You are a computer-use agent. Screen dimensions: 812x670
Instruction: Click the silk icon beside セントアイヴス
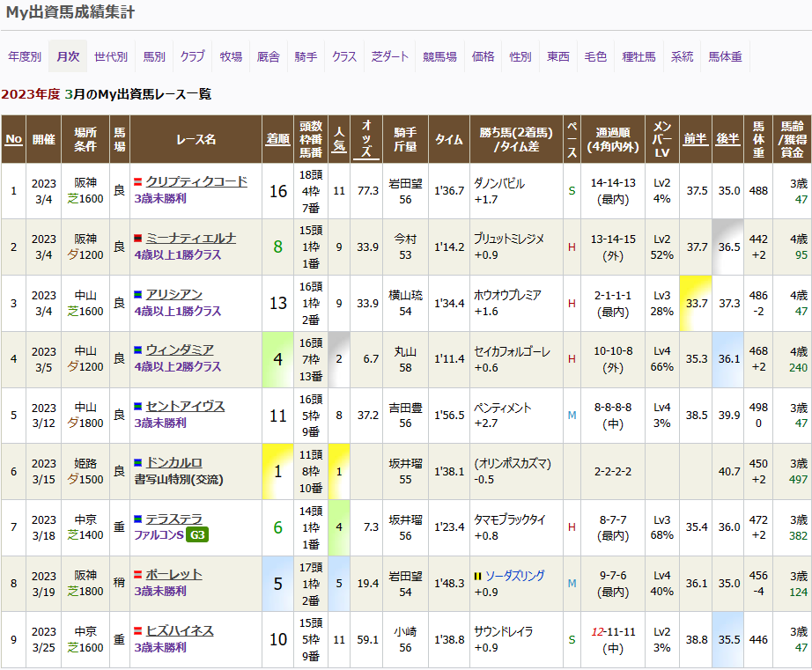point(137,407)
